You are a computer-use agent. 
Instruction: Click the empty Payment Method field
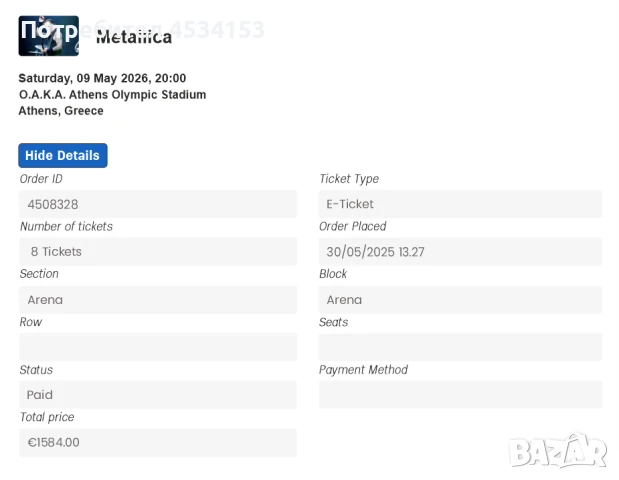[460, 395]
